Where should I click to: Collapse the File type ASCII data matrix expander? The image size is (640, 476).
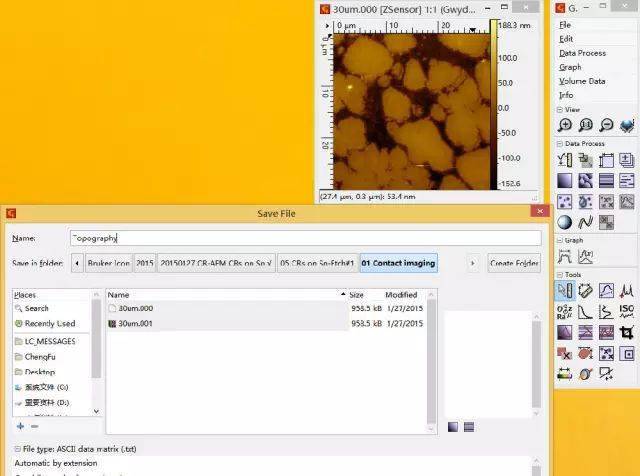coord(18,449)
